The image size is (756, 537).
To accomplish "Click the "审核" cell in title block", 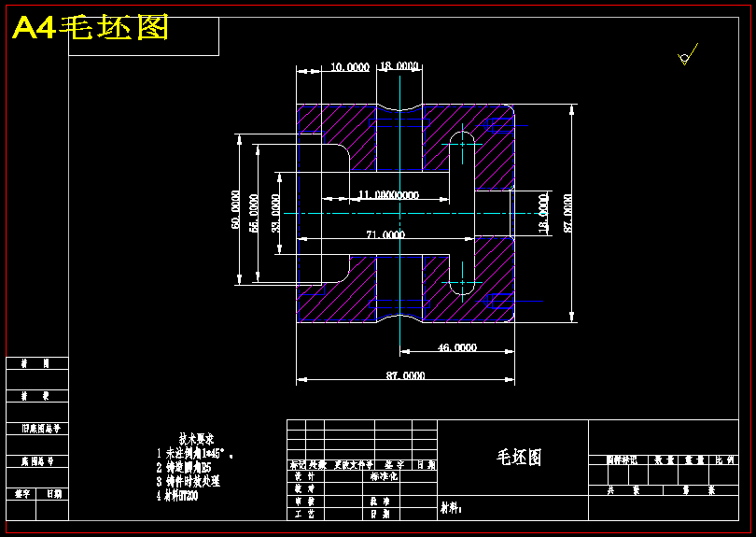I will 304,502.
